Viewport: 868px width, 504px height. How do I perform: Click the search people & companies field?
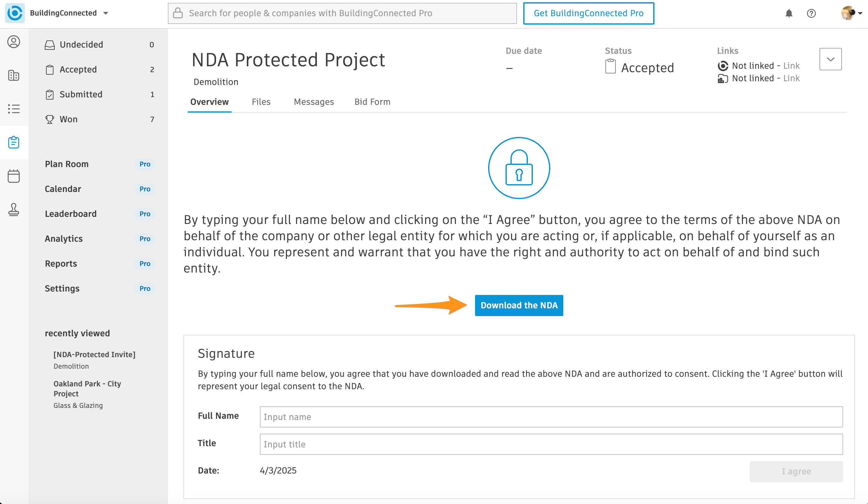342,13
